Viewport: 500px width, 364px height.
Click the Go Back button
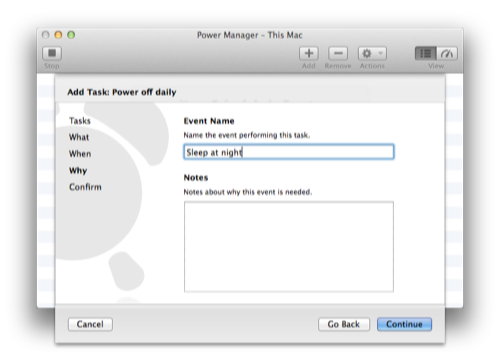coord(344,324)
